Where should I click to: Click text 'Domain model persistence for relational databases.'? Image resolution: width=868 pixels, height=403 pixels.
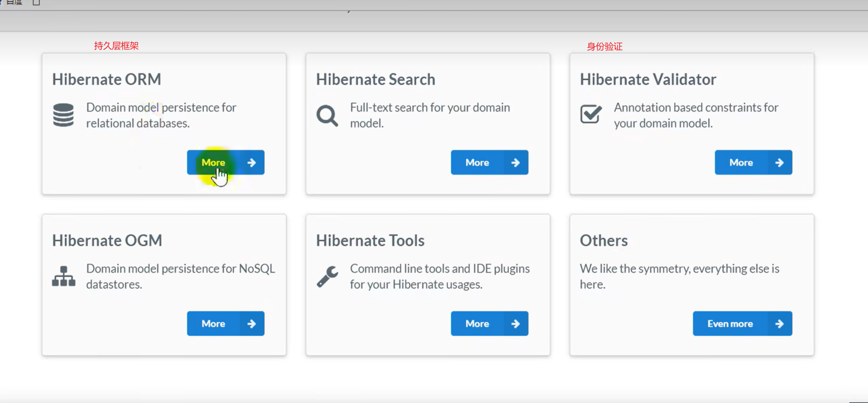pos(161,115)
